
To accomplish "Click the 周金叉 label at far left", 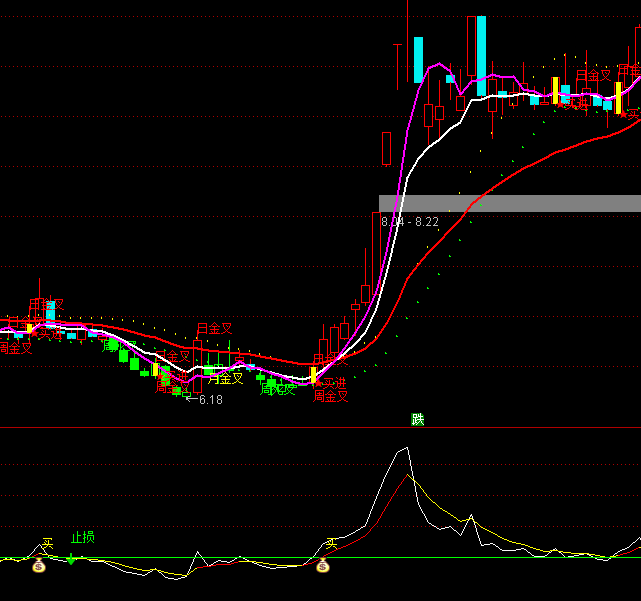I will point(15,348).
